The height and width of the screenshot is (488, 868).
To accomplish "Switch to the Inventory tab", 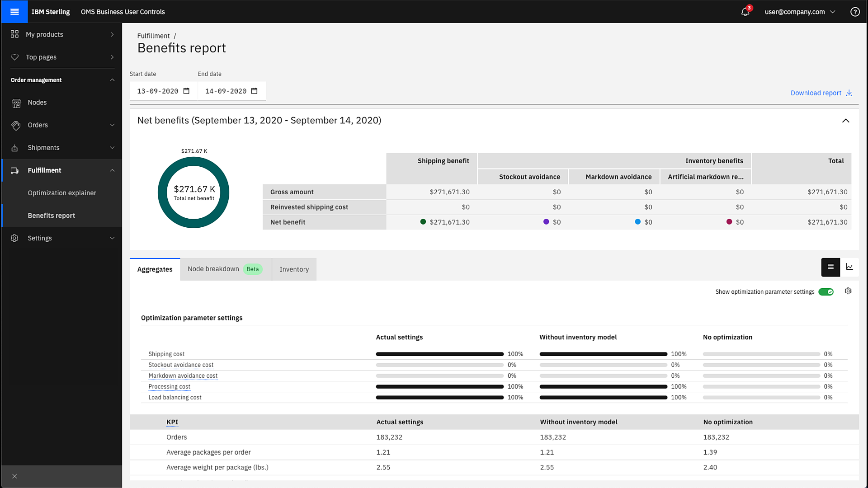I will [294, 269].
